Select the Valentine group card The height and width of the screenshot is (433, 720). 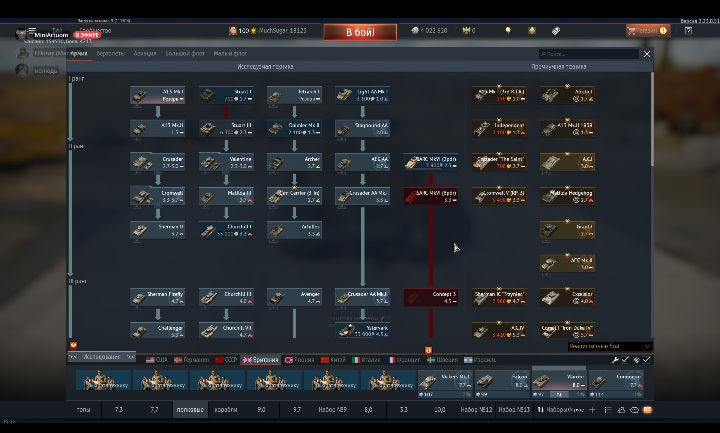[x=226, y=163]
